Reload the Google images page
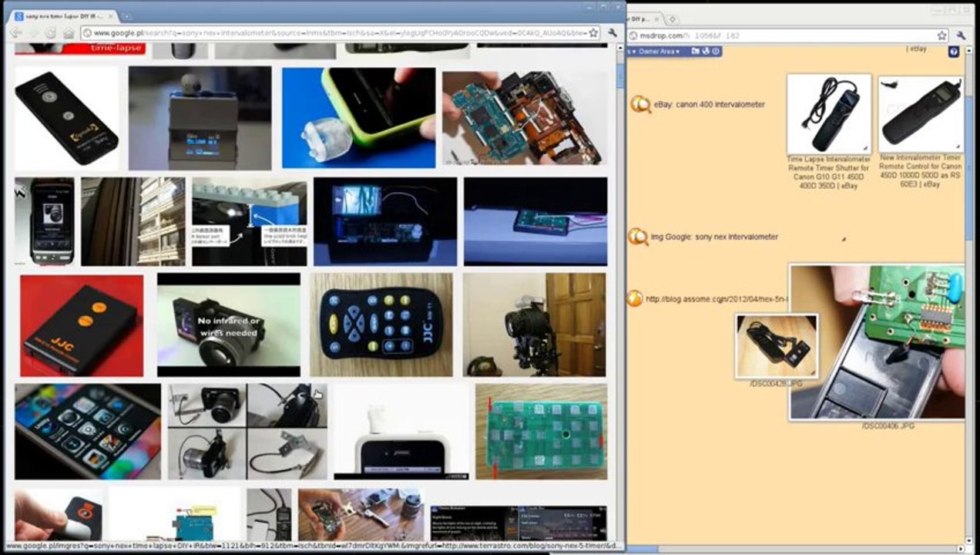The width and height of the screenshot is (980, 555). click(x=50, y=33)
